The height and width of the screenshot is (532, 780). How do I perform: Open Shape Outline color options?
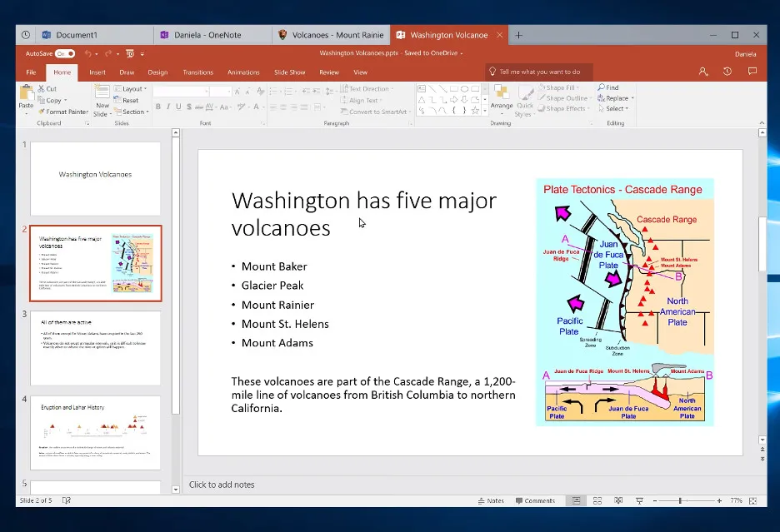point(565,98)
